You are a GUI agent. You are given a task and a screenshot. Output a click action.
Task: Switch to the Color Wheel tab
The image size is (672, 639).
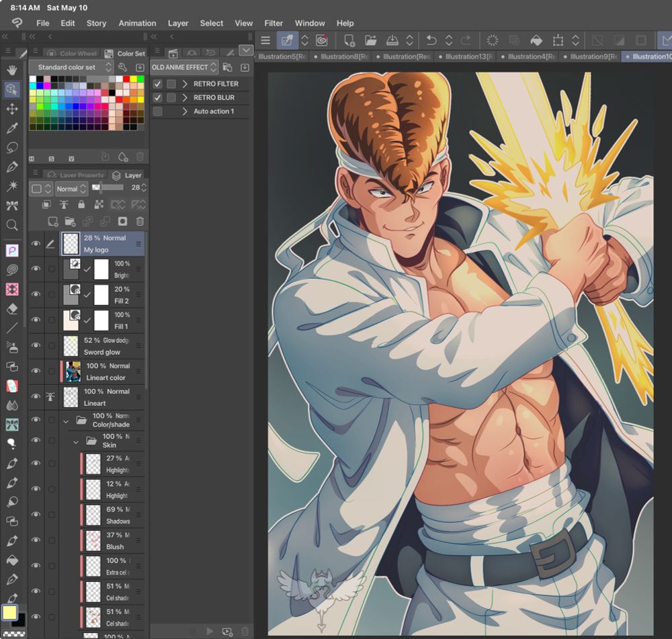[x=73, y=54]
